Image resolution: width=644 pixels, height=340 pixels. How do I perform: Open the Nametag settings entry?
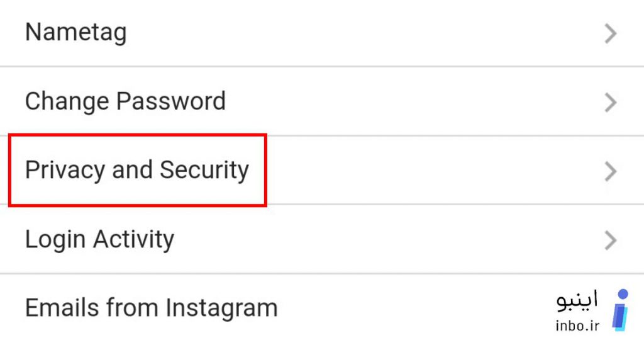point(322,33)
